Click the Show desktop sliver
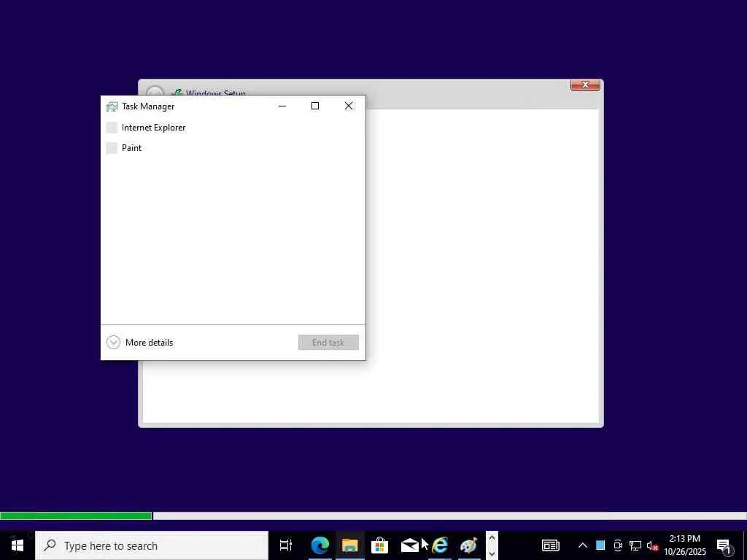 [745, 545]
